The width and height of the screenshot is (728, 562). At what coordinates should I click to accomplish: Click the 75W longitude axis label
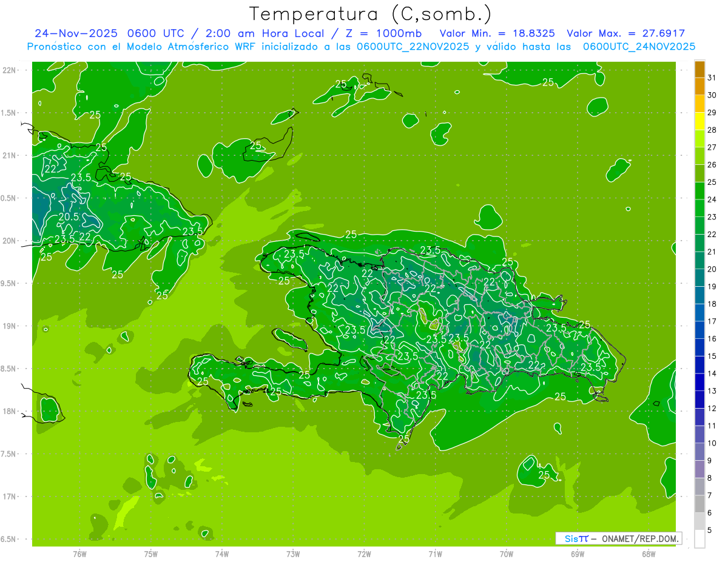coord(150,554)
